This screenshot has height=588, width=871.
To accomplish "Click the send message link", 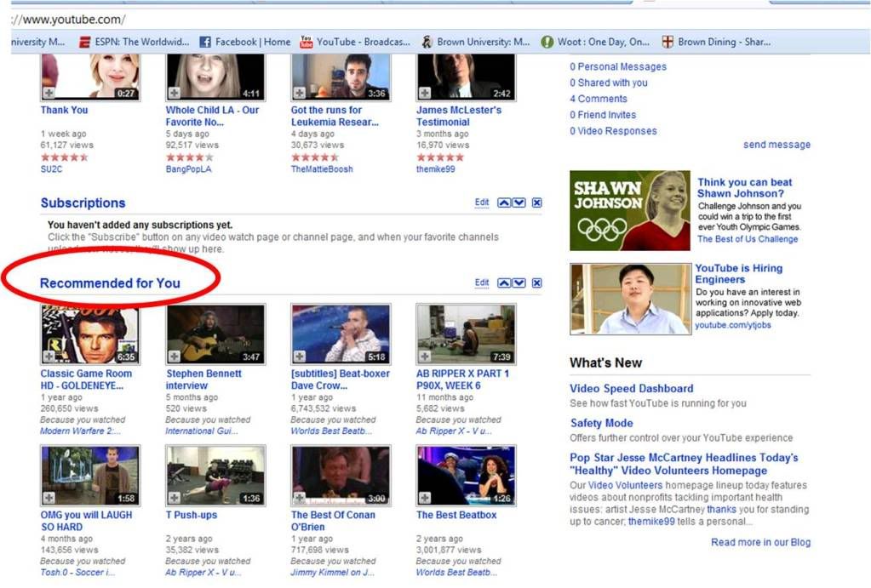I will [776, 145].
